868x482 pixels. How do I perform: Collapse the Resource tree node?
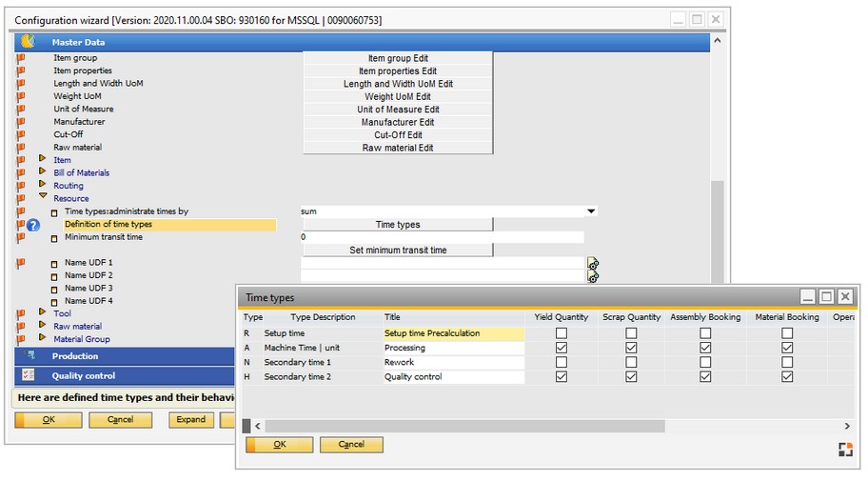tap(42, 197)
